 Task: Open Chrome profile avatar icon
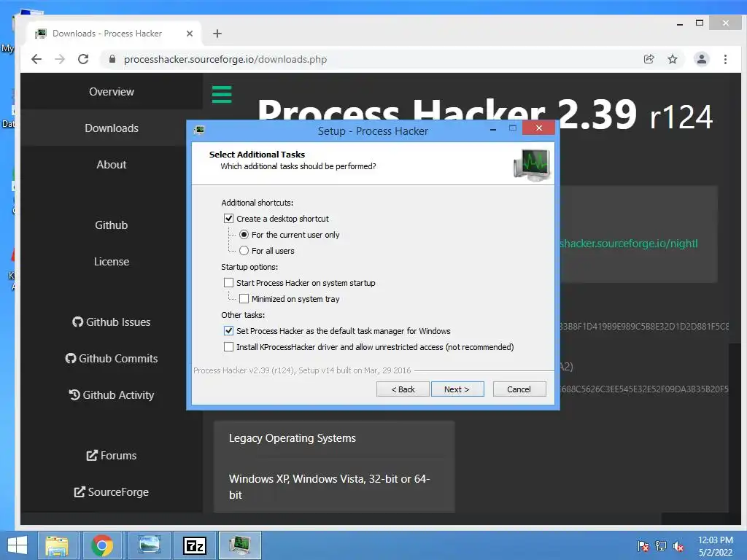click(x=701, y=59)
